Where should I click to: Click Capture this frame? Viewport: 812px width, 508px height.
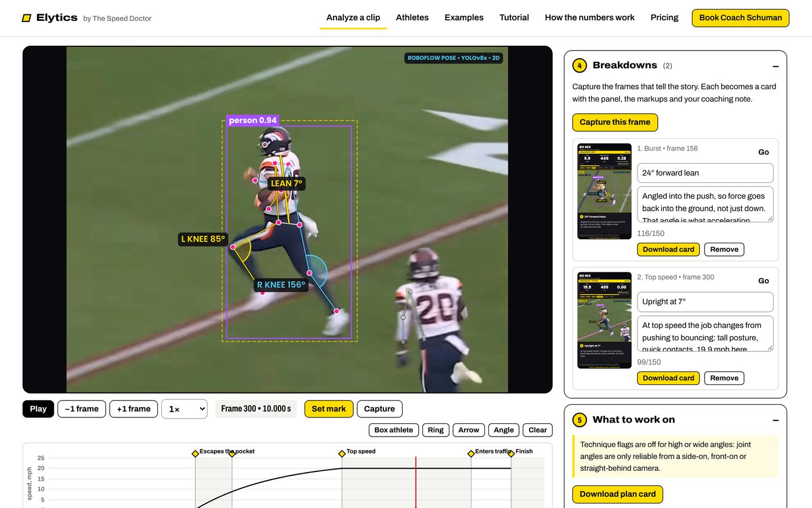coord(615,123)
